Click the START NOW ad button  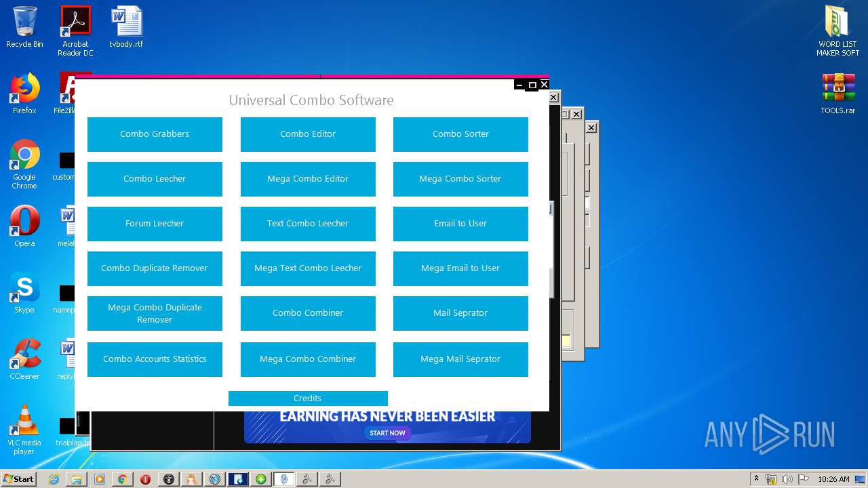tap(388, 432)
